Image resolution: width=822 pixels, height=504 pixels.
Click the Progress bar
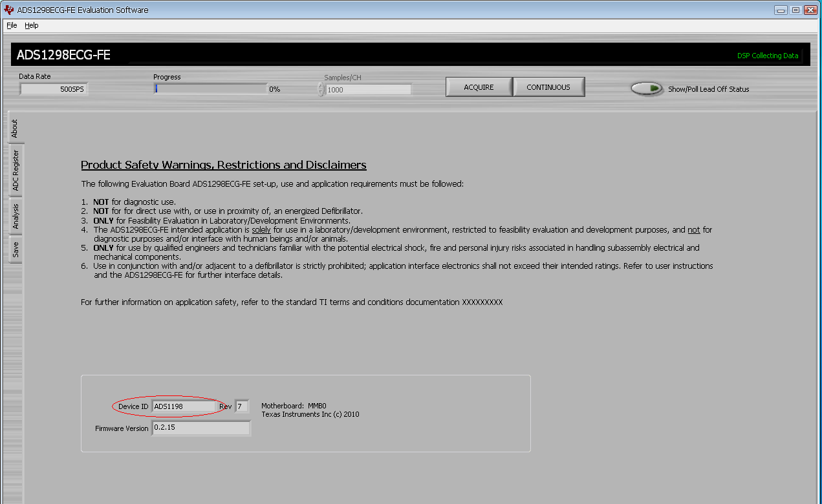tap(211, 89)
